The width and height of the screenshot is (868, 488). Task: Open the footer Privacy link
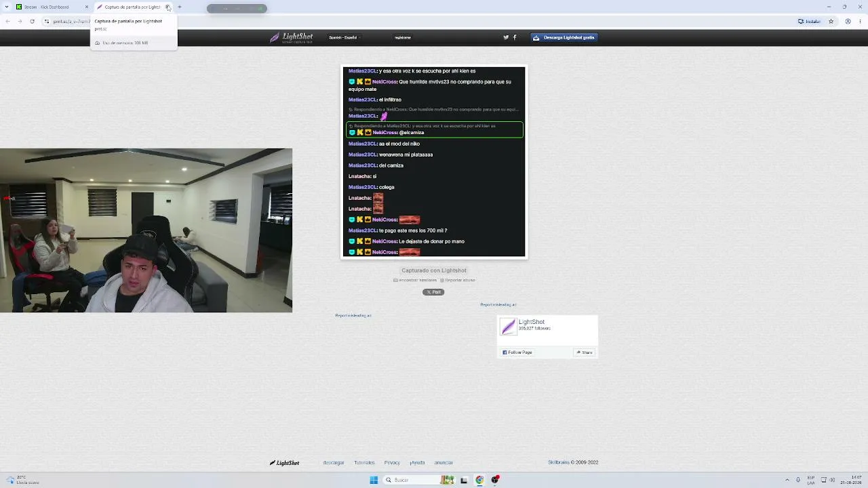click(x=392, y=463)
